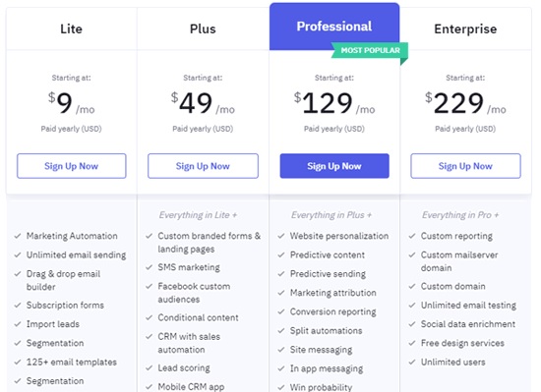
Task: Select the Enterprise plan header
Action: coord(465,28)
